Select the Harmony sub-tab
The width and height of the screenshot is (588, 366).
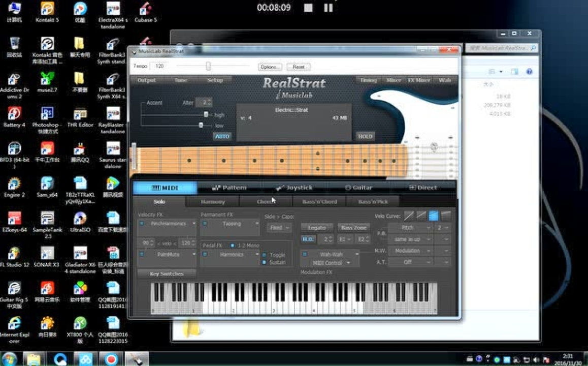pyautogui.click(x=213, y=202)
